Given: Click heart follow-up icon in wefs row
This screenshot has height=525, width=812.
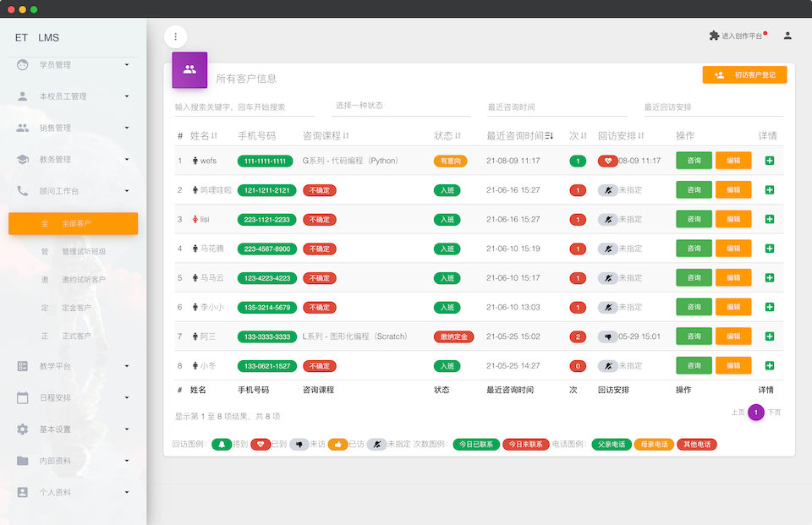Looking at the screenshot, I should click(x=607, y=161).
